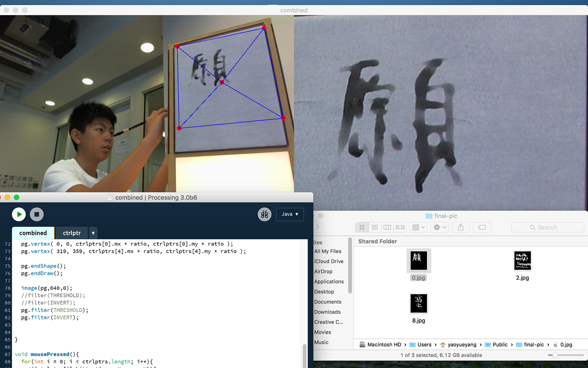Image resolution: width=588 pixels, height=368 pixels.
Task: Open Movies in the Finder sidebar
Action: [x=323, y=332]
